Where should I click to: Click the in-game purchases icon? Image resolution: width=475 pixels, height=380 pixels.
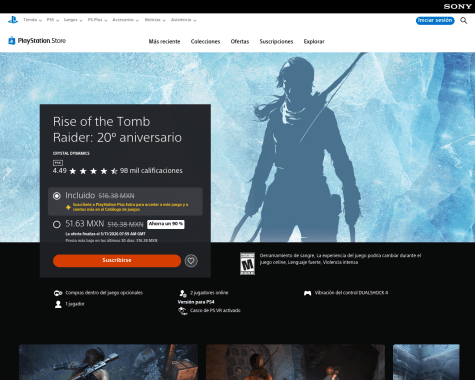coord(58,293)
